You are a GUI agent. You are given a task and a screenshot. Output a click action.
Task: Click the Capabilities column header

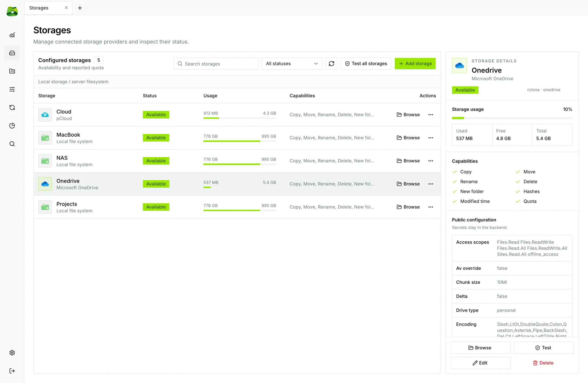pos(302,96)
